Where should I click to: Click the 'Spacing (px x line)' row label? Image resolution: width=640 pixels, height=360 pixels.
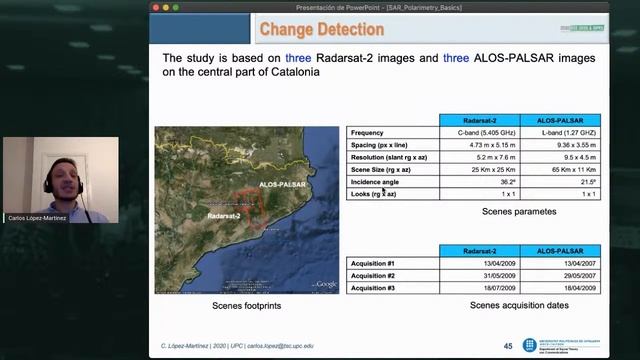point(379,145)
